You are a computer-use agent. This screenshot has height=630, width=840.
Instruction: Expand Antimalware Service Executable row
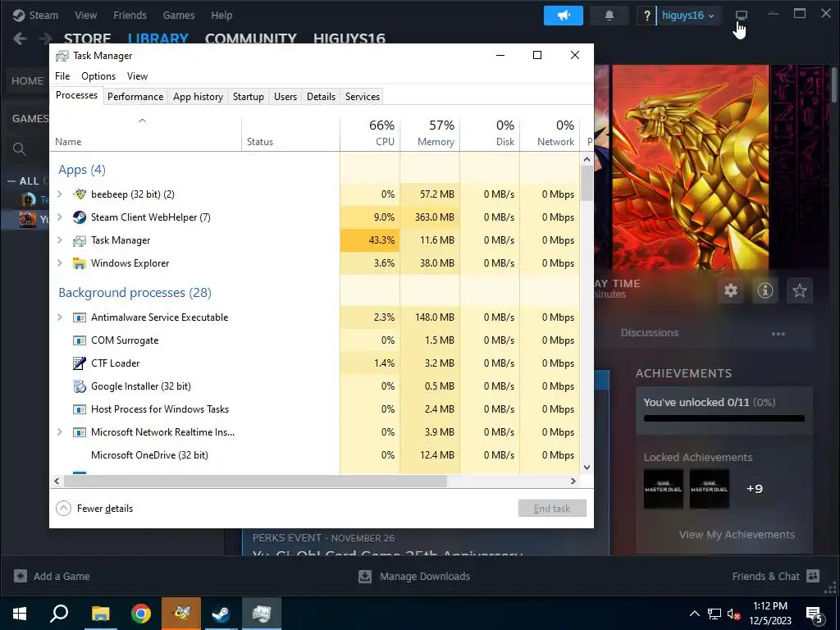[x=59, y=317]
